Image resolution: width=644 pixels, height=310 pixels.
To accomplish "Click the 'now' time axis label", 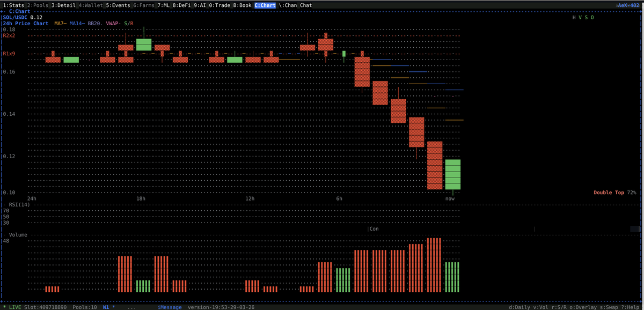I will (450, 199).
